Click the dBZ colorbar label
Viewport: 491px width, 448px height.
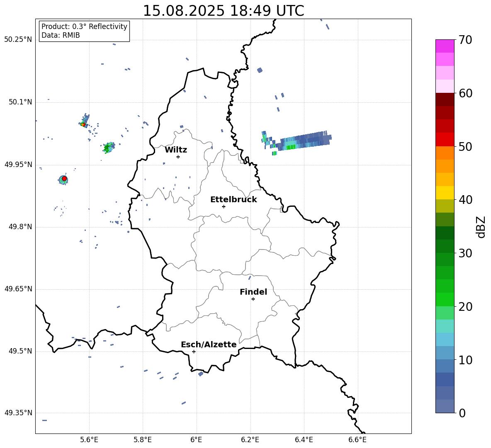coord(481,227)
